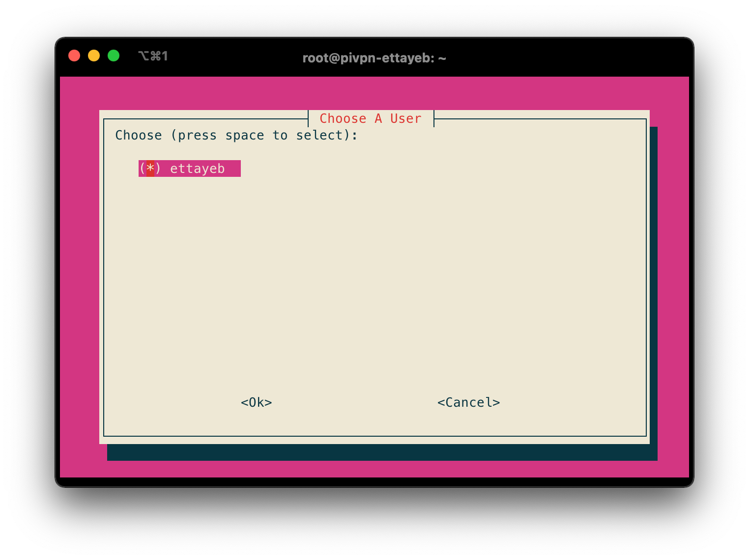This screenshot has height=560, width=749.
Task: Confirm selection with the Ok button
Action: point(256,403)
